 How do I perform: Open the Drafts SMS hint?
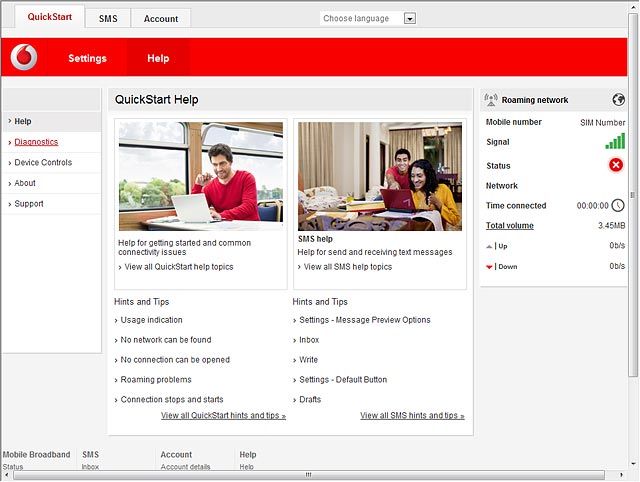point(310,399)
